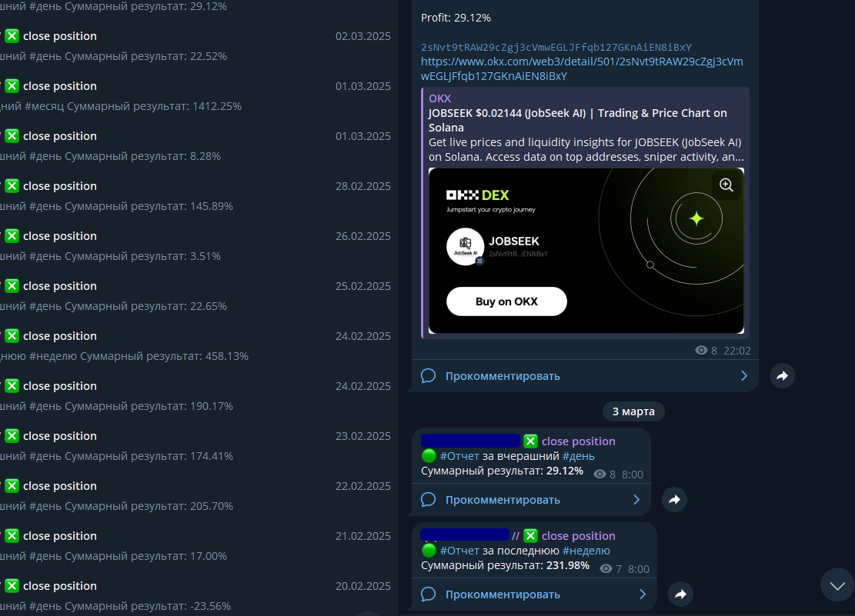Click #Отчет hashtag in weekly report message
The width and height of the screenshot is (855, 616).
459,551
